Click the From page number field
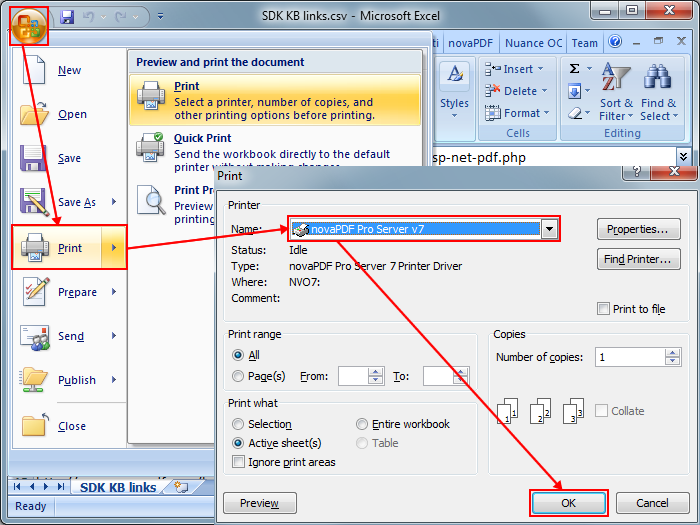This screenshot has height=525, width=700. click(x=353, y=376)
